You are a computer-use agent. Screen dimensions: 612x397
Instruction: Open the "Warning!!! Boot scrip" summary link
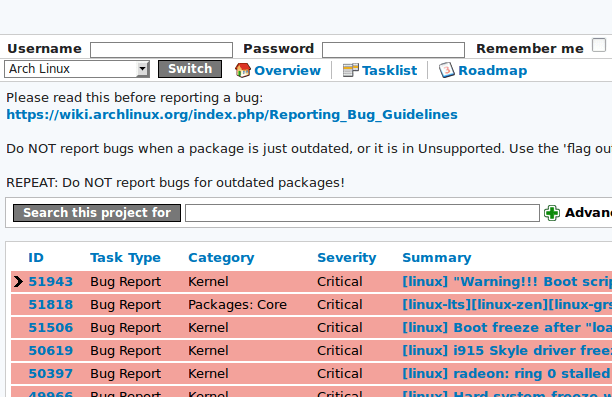tap(507, 282)
